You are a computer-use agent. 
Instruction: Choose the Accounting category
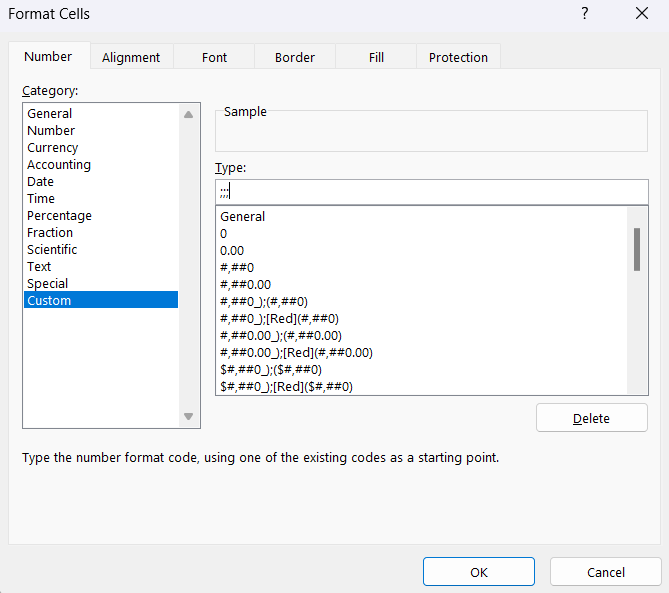coord(59,165)
